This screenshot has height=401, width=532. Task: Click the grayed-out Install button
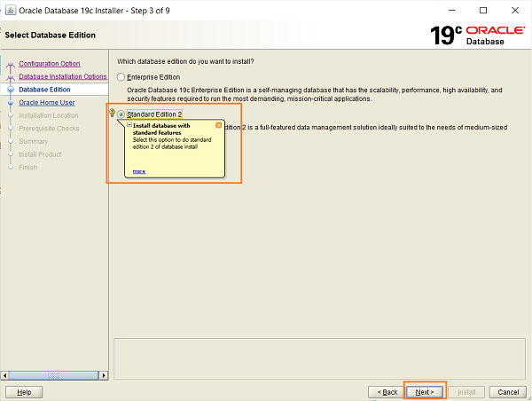coord(466,392)
